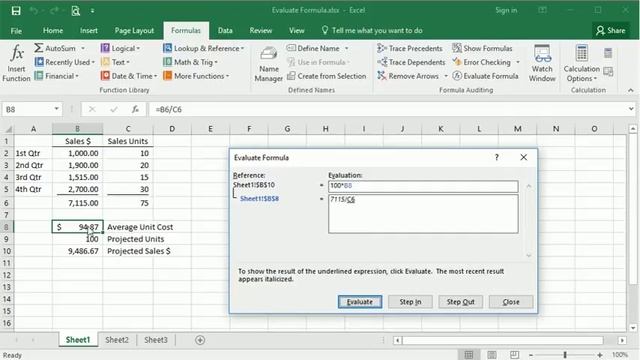Open the Watch Window
Screen dimensions: 640x360
pyautogui.click(x=542, y=63)
